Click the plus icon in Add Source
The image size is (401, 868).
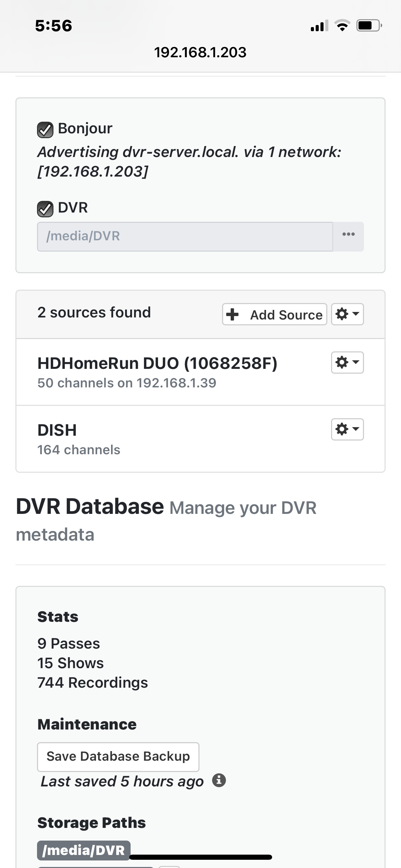point(232,314)
